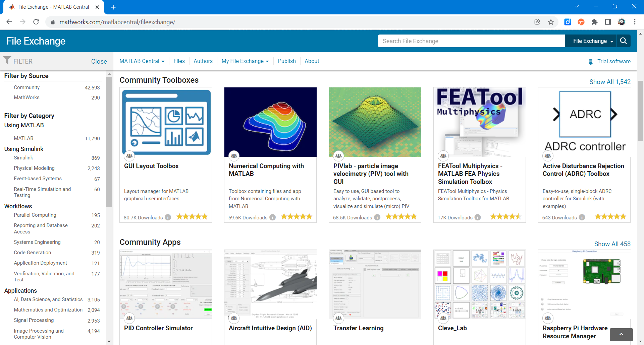Click the Search File Exchange input field

click(471, 41)
